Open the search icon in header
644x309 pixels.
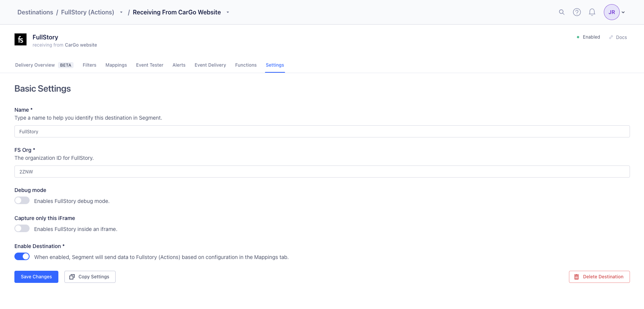click(x=562, y=12)
